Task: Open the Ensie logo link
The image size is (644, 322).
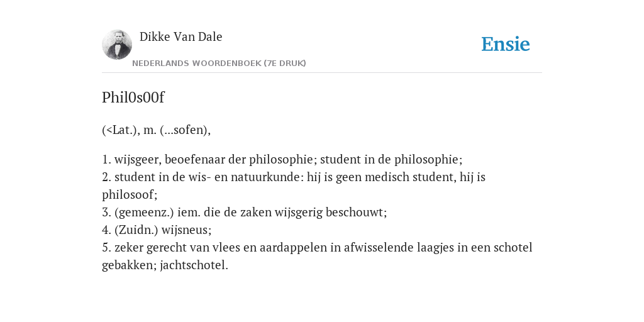Action: (505, 44)
